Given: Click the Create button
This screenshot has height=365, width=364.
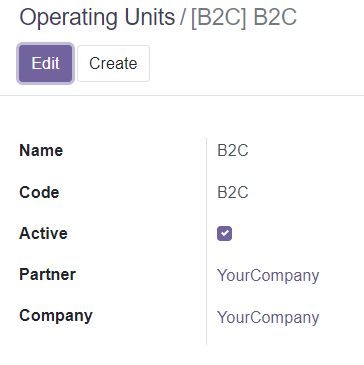Looking at the screenshot, I should (113, 63).
